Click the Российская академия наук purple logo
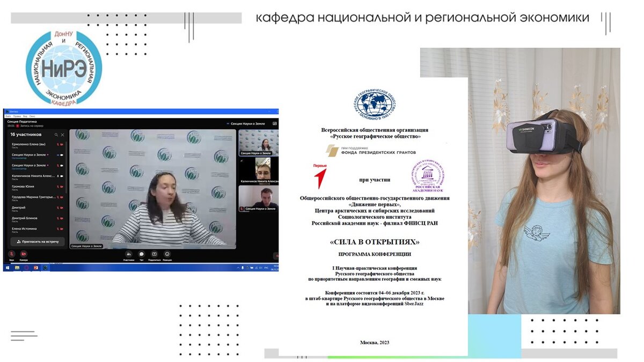Screen dimensions: 644x362 click(428, 176)
